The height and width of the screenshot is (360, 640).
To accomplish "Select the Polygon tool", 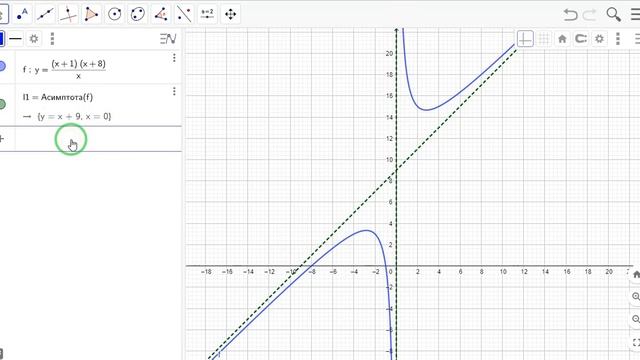I will [x=91, y=14].
